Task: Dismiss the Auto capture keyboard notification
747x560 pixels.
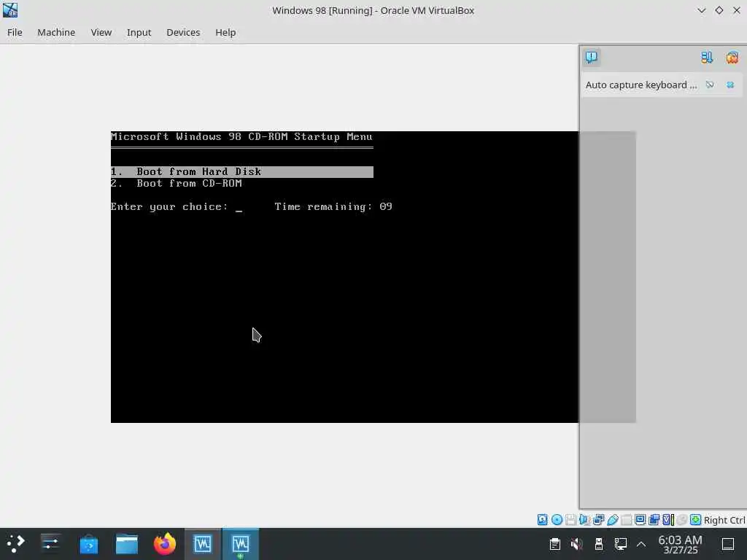Action: (730, 85)
